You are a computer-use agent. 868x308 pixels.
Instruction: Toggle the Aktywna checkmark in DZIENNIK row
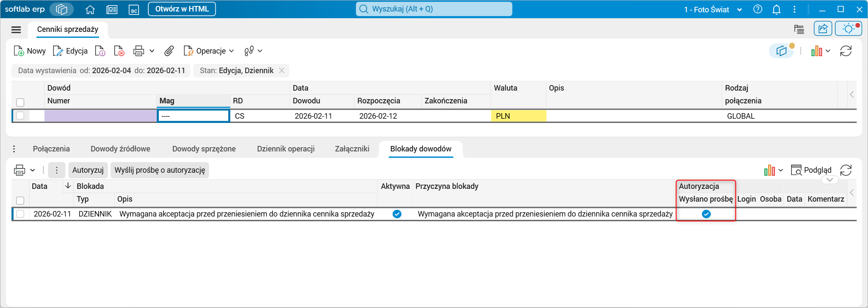click(x=397, y=214)
